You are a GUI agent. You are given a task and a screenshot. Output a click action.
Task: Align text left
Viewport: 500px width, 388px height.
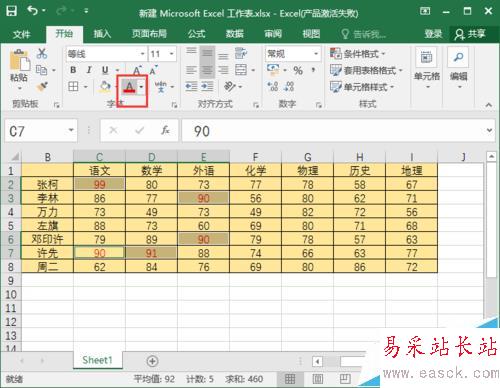click(x=191, y=70)
